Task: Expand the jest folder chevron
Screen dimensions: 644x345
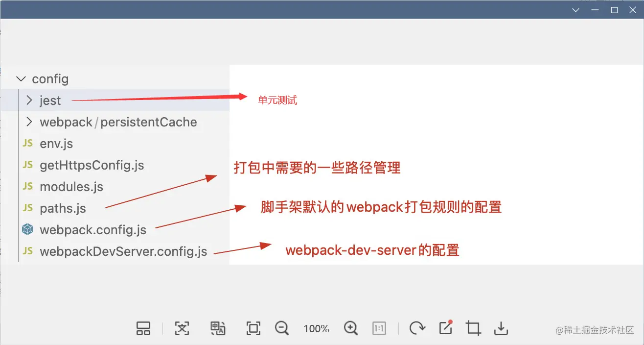Action: 29,100
